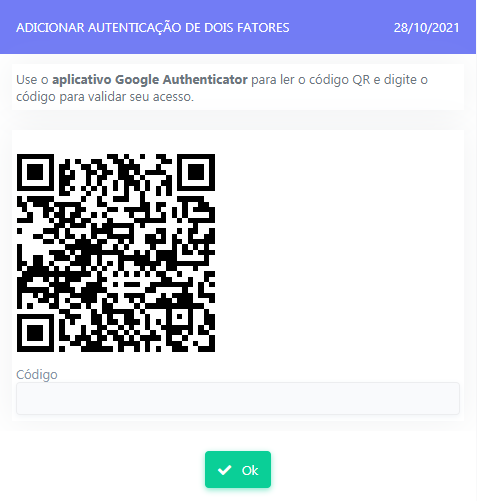Click the words código QR in instructions
The width and height of the screenshot is (477, 501).
point(340,80)
